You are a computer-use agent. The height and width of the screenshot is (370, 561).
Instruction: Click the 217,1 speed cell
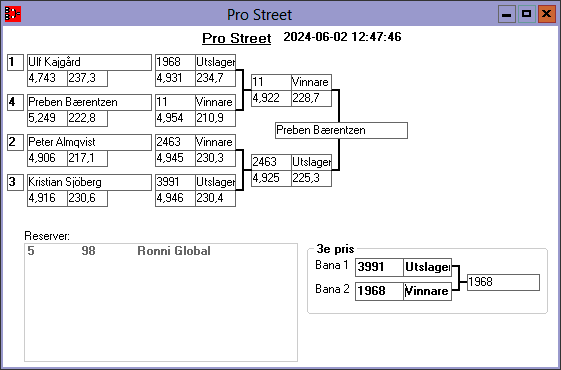[x=87, y=159]
